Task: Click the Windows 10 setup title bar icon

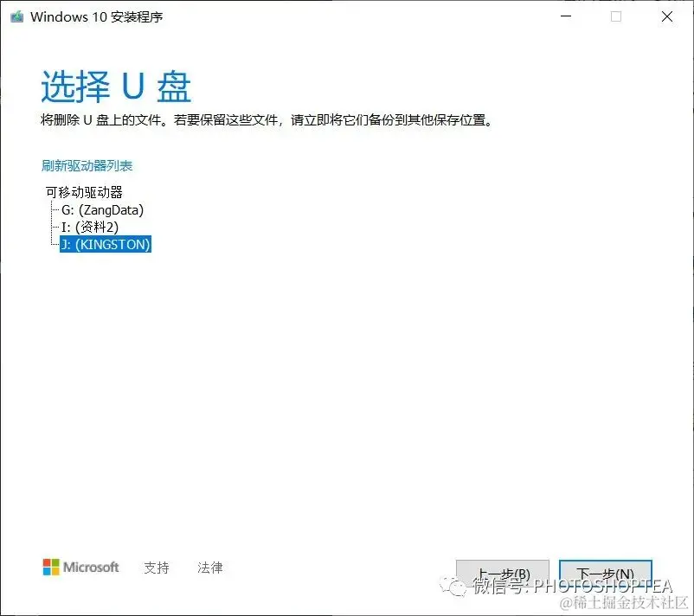Action: tap(16, 16)
